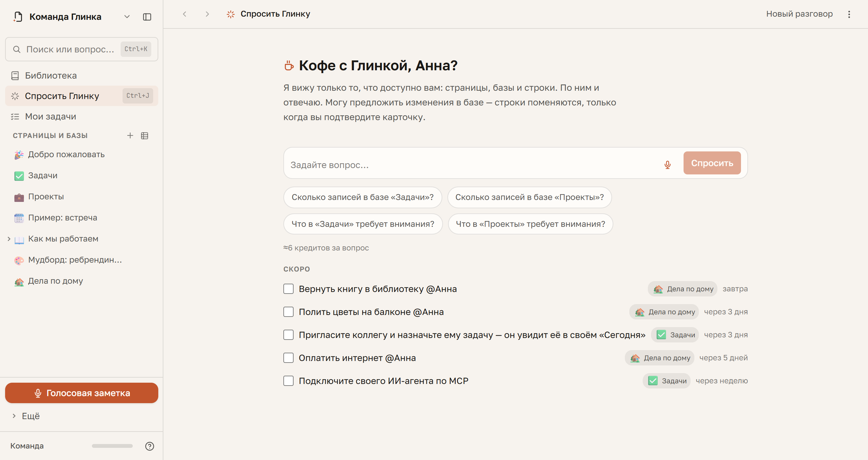
Task: Toggle the sidebar panel icon
Action: (x=147, y=17)
